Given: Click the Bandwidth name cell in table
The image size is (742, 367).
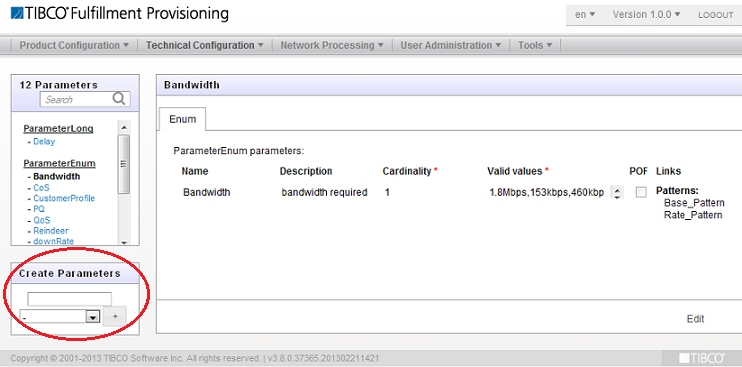Looking at the screenshot, I should 206,192.
